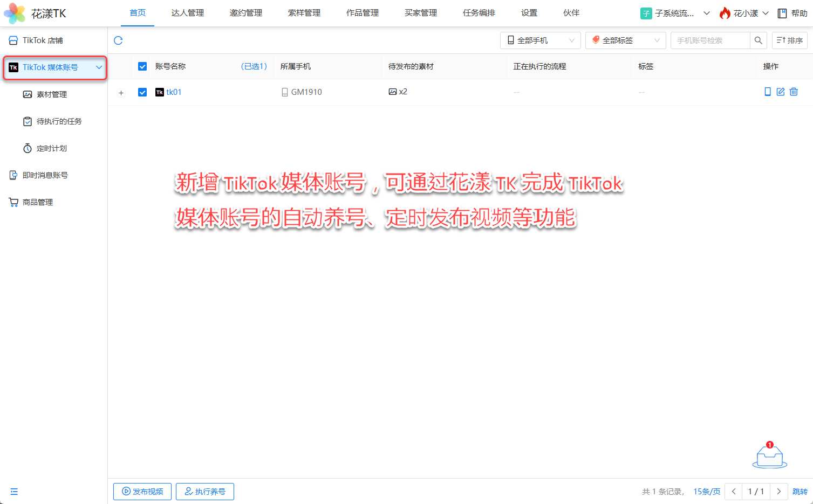Select 素材管理 in the sidebar
The image size is (813, 504).
52,94
